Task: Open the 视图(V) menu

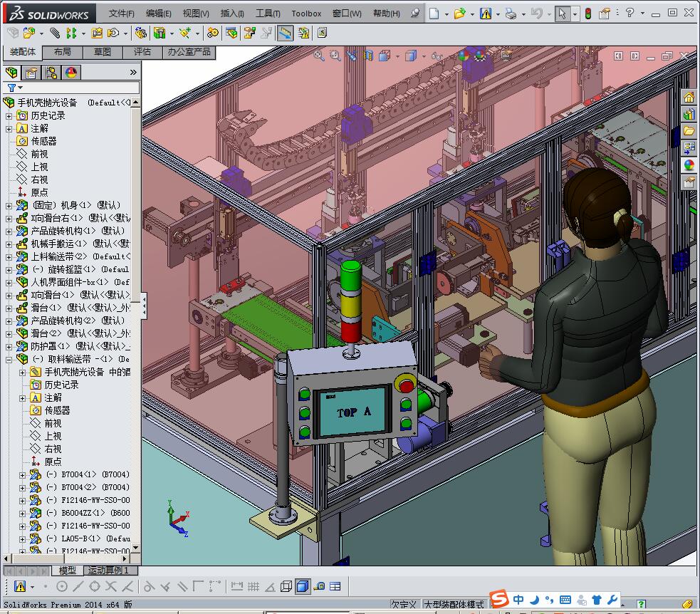Action: pos(196,14)
